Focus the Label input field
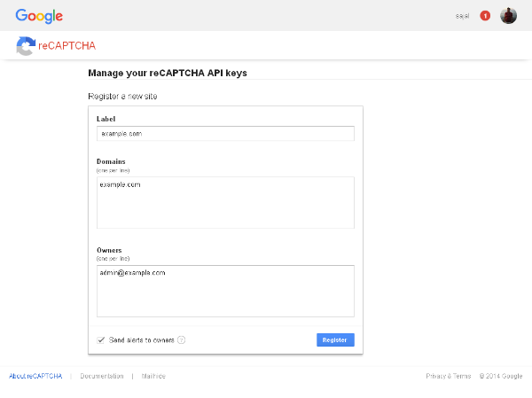 pos(225,133)
